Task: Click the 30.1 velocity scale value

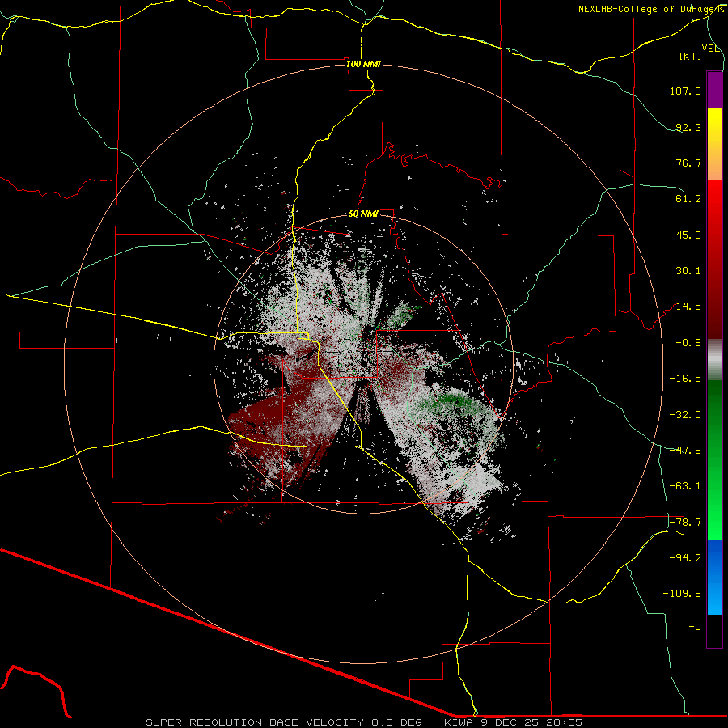Action: click(x=688, y=271)
